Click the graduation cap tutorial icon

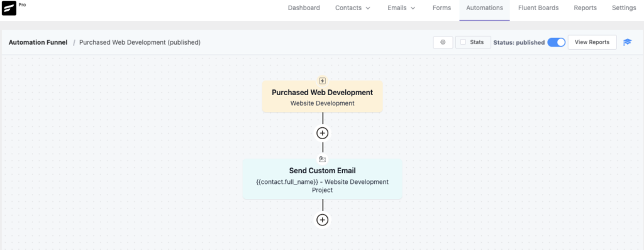[627, 42]
